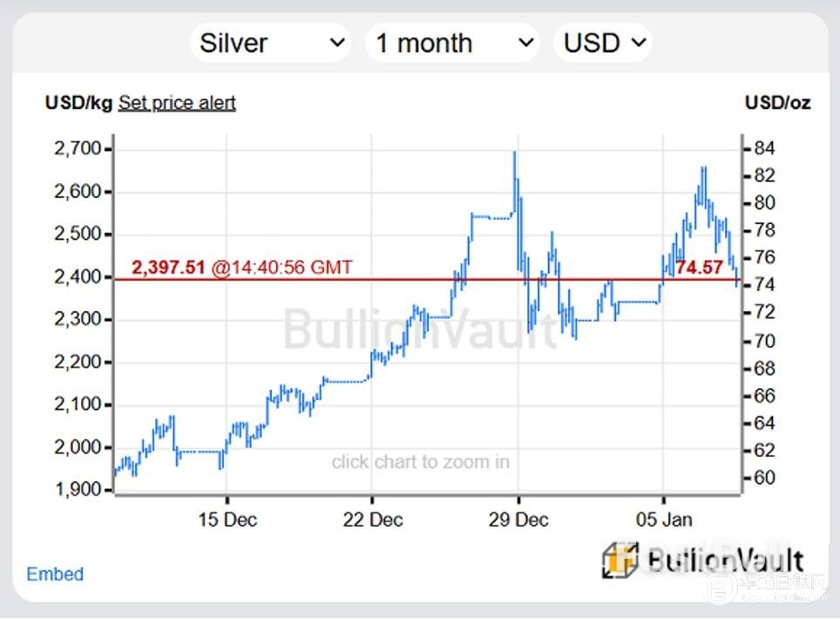
Task: Click the BullionVault cube logo icon
Action: tap(620, 560)
